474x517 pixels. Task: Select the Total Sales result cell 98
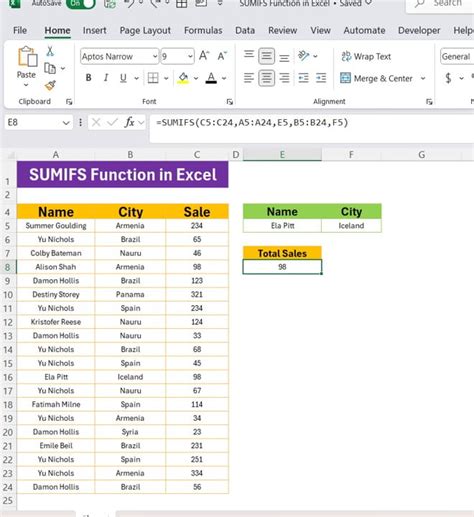tap(282, 267)
